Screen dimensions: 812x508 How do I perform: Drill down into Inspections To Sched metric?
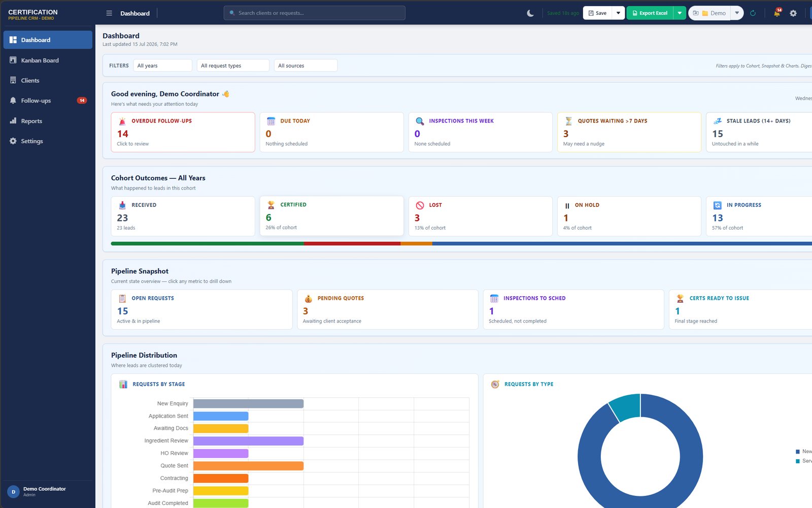573,309
